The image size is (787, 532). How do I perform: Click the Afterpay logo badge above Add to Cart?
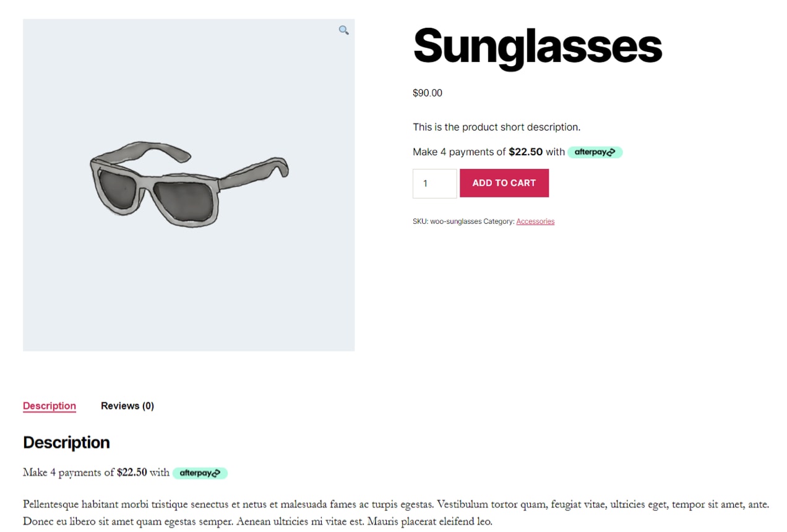[595, 152]
